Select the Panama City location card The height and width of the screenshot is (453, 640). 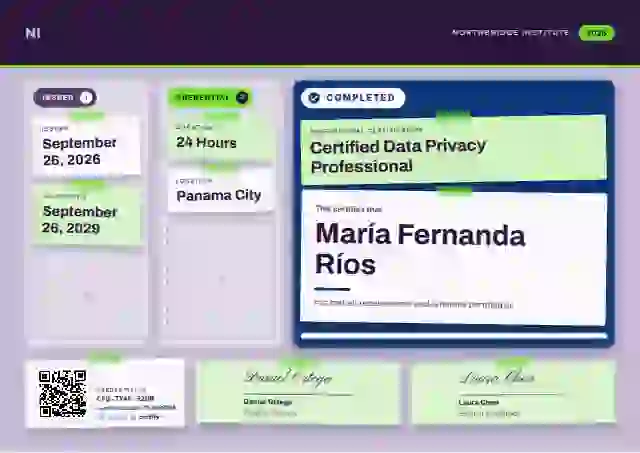pyautogui.click(x=220, y=190)
